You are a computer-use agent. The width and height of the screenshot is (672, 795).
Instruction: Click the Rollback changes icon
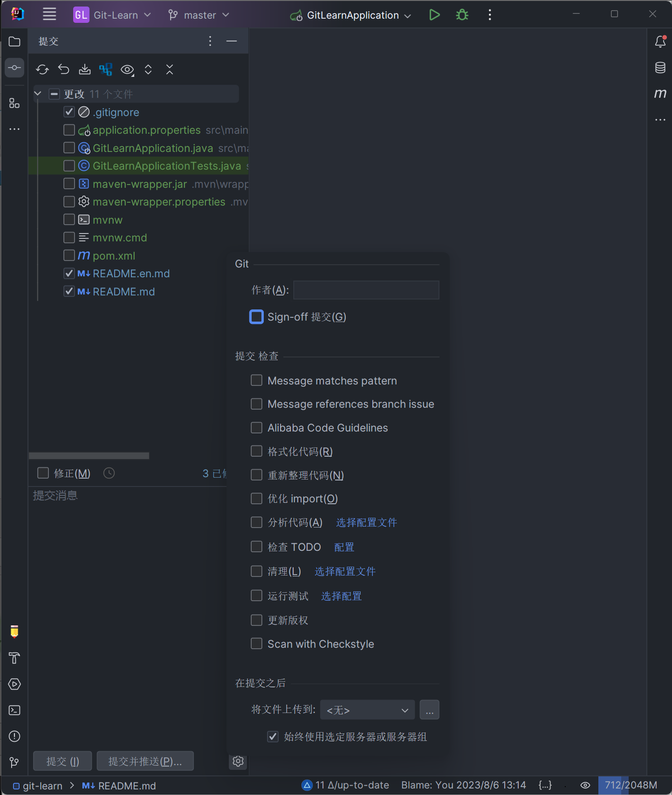[63, 70]
